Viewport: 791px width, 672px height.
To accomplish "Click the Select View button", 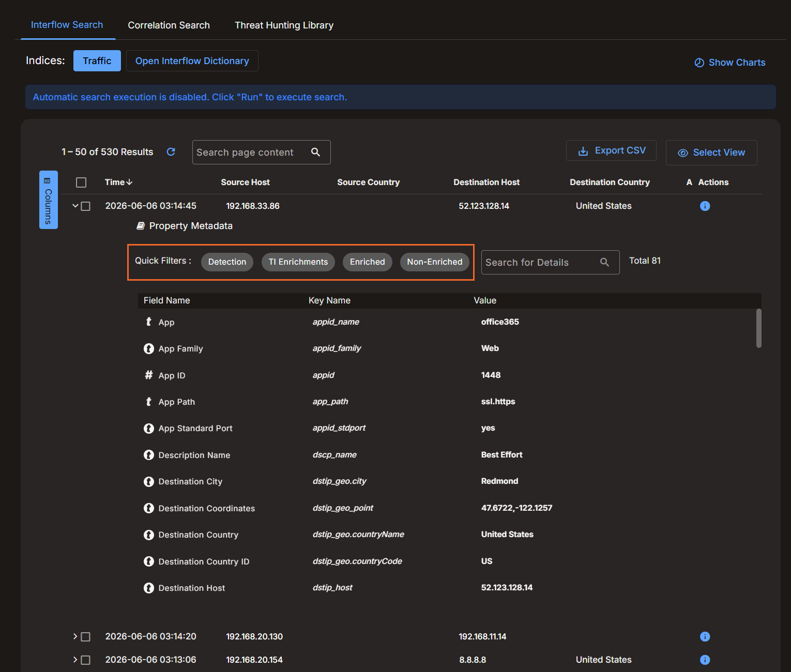I will point(711,152).
